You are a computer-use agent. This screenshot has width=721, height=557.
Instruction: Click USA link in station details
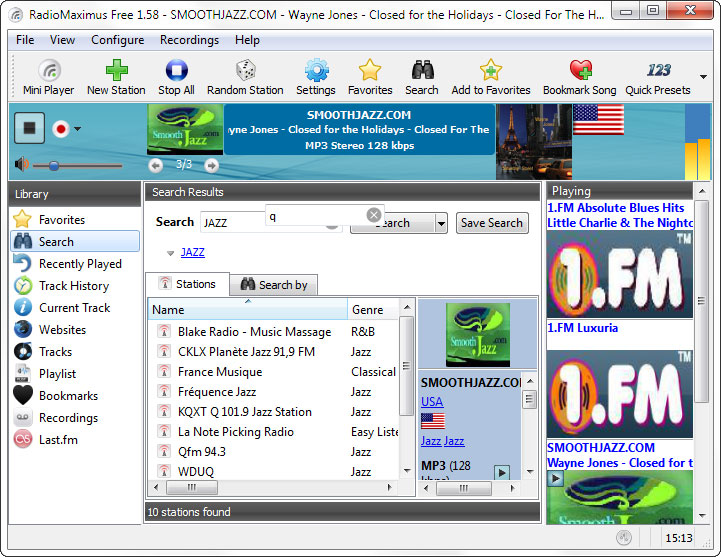click(x=432, y=402)
